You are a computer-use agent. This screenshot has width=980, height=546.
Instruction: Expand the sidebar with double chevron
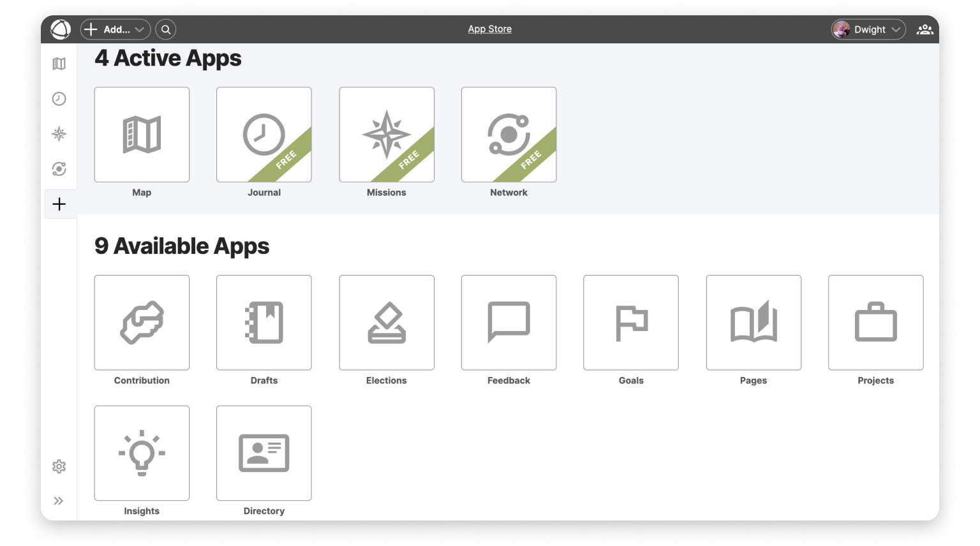[x=59, y=501]
